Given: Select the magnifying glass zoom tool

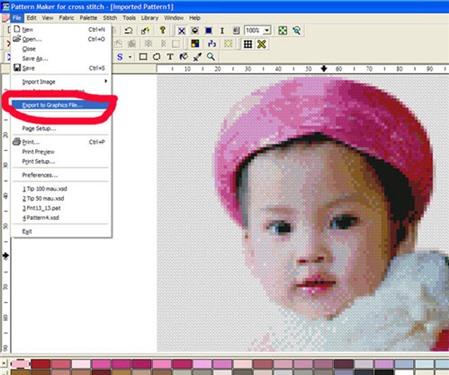Looking at the screenshot, I should point(211,57).
